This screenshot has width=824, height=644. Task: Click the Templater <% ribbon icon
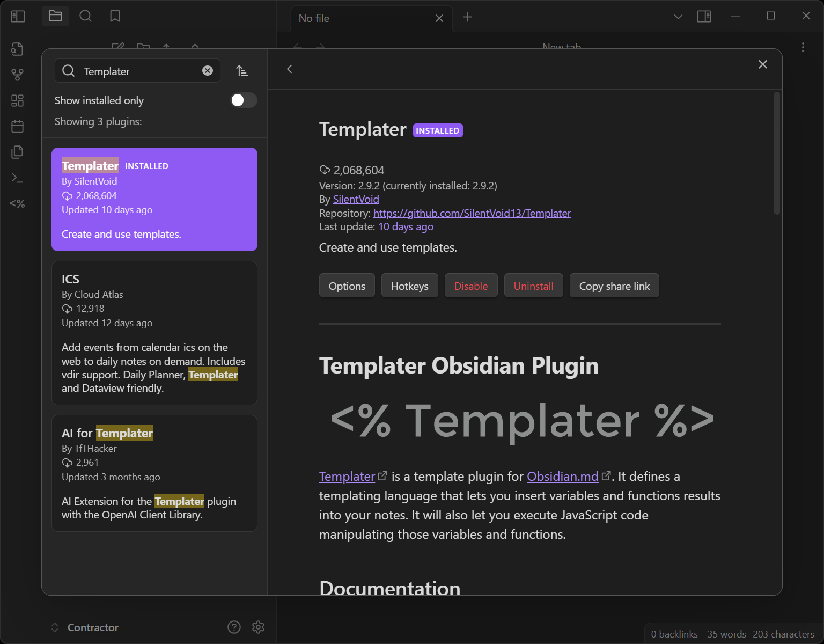17,203
